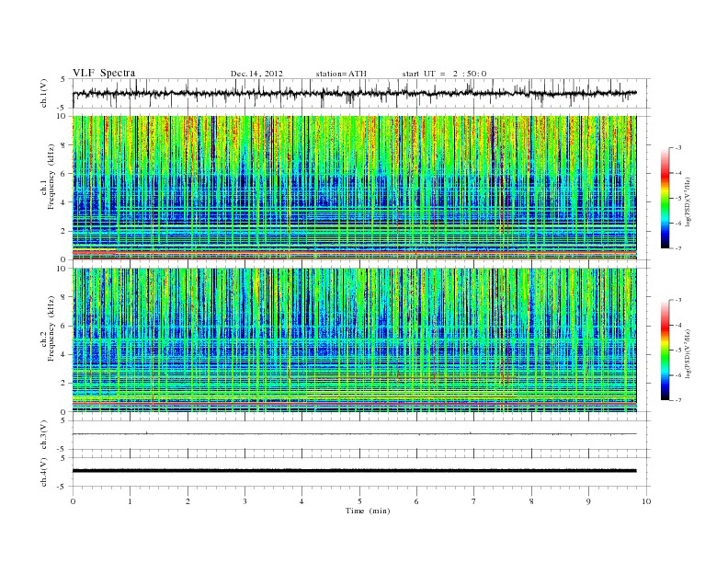
Task: Click the "ch.3(V)" axis label
Action: (44, 435)
